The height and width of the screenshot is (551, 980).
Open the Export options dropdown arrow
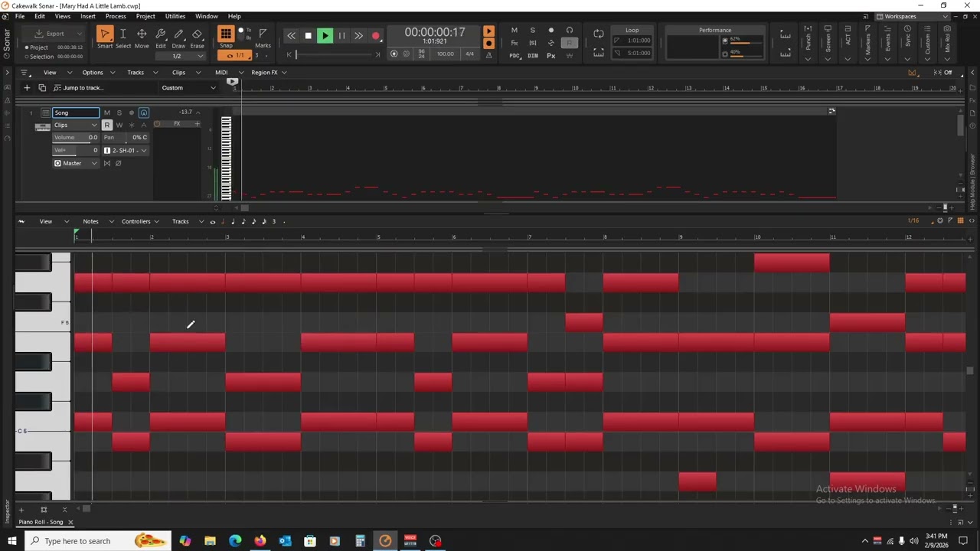click(x=80, y=34)
